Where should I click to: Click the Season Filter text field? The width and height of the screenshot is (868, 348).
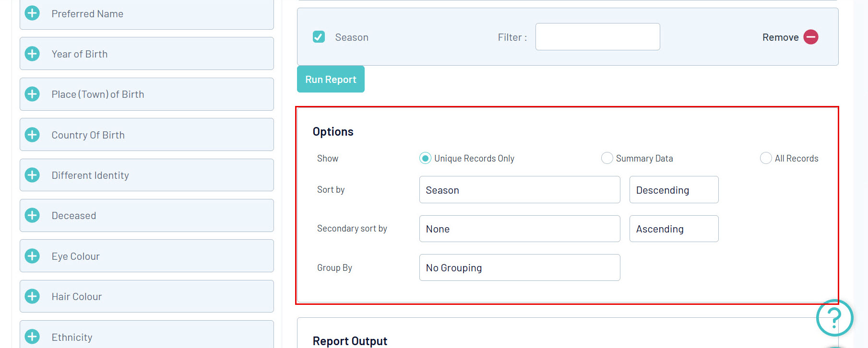[x=597, y=37]
